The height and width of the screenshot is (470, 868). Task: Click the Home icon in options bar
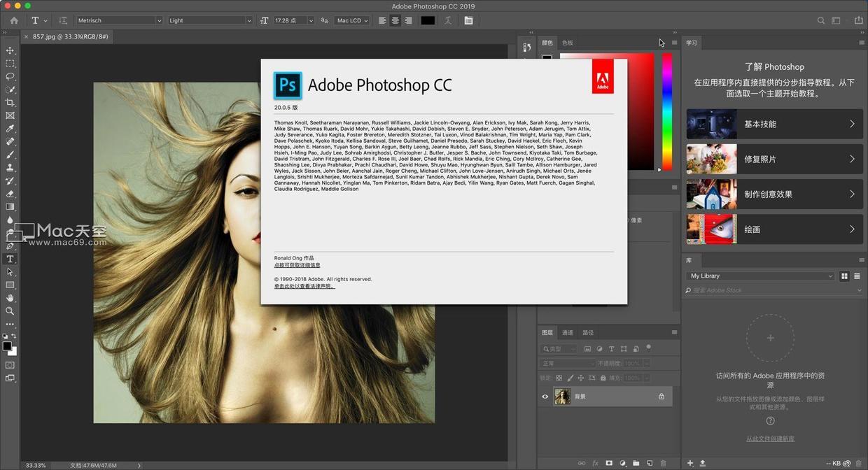click(x=14, y=20)
